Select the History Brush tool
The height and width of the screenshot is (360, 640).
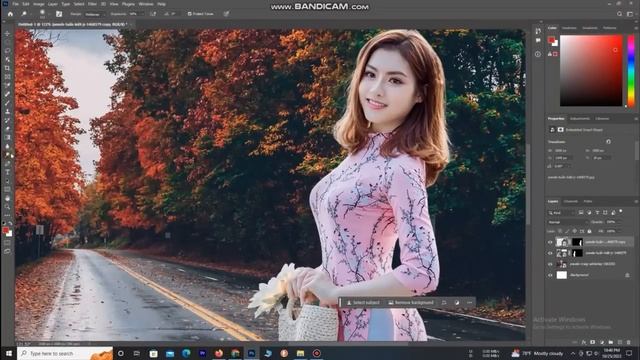click(x=7, y=120)
